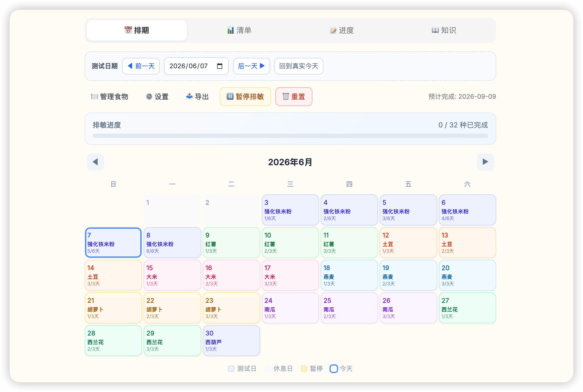This screenshot has width=583, height=392.
Task: Click the 休息日 legend swatch
Action: coord(268,369)
